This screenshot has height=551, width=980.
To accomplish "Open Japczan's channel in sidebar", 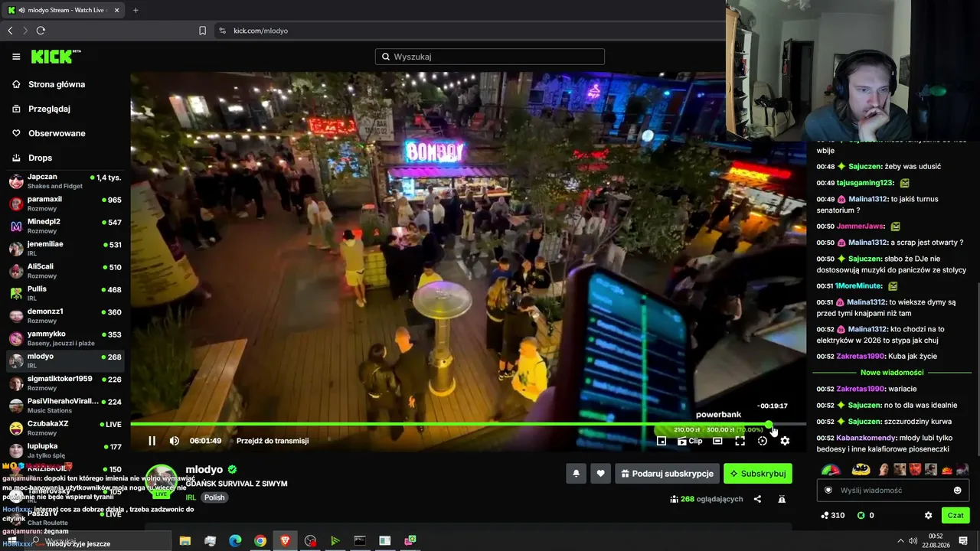I will (64, 181).
